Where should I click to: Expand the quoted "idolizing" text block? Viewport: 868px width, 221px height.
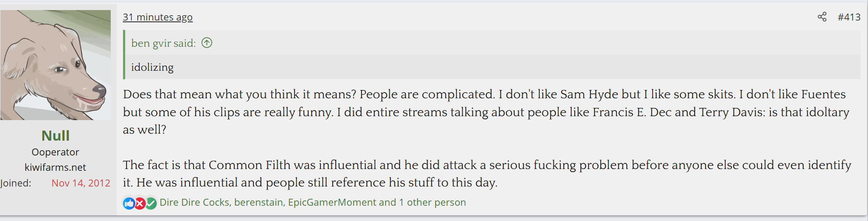pyautogui.click(x=152, y=67)
